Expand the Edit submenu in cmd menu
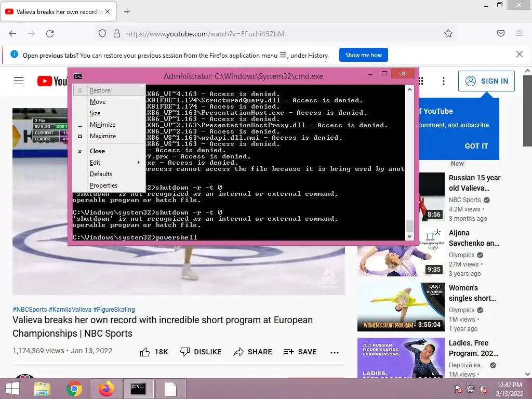The height and width of the screenshot is (399, 532). click(x=109, y=163)
